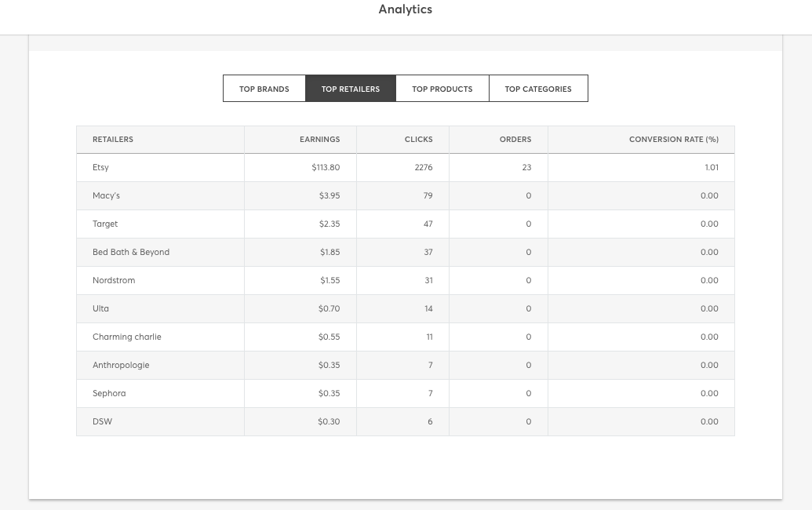812x510 pixels.
Task: Select the Top Retailers tab
Action: [351, 89]
